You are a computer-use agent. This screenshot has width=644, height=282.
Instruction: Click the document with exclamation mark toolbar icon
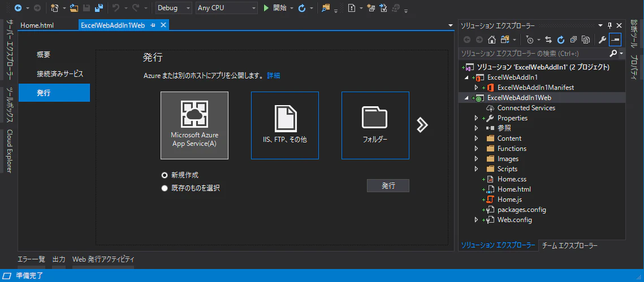tap(352, 8)
